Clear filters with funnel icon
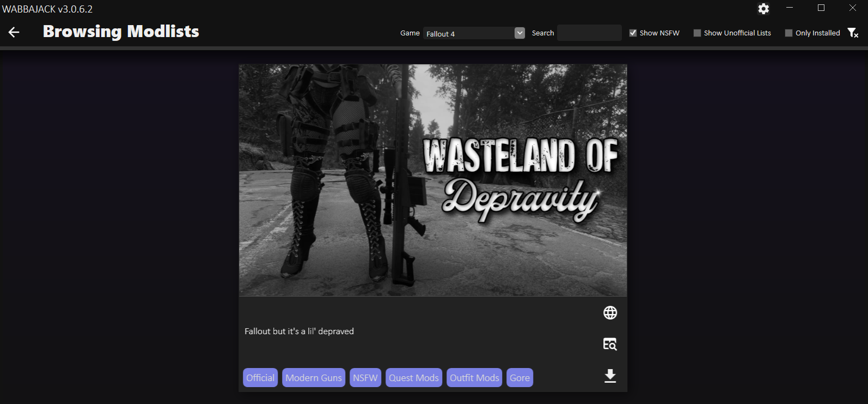The height and width of the screenshot is (404, 868). click(x=853, y=33)
